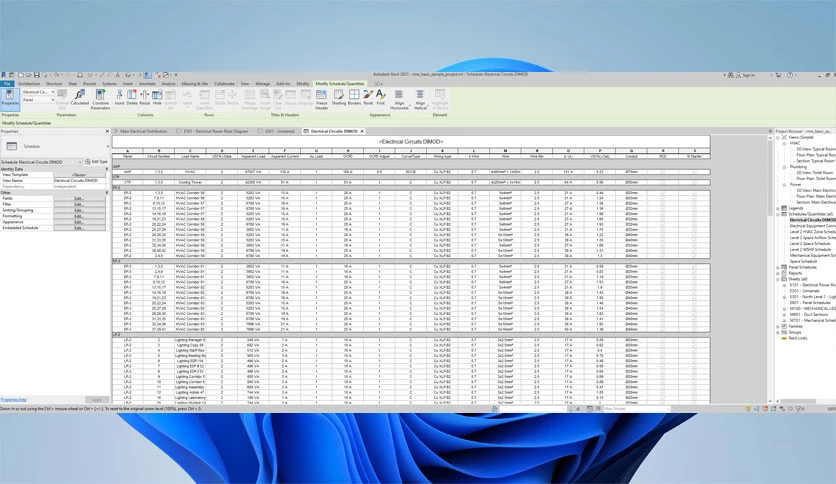Switch to E101 Electrical Riser Diagram tab
Image resolution: width=836 pixels, height=484 pixels.
pos(216,131)
